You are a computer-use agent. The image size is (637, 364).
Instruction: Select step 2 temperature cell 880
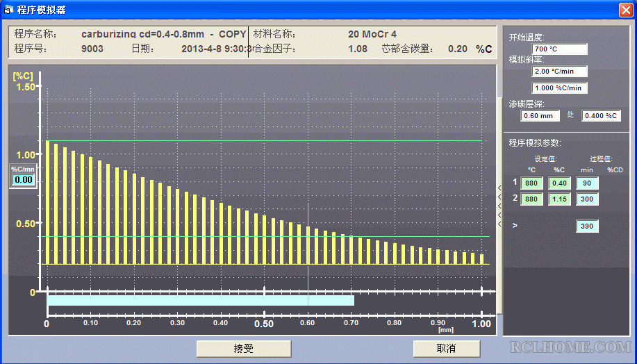coord(531,199)
